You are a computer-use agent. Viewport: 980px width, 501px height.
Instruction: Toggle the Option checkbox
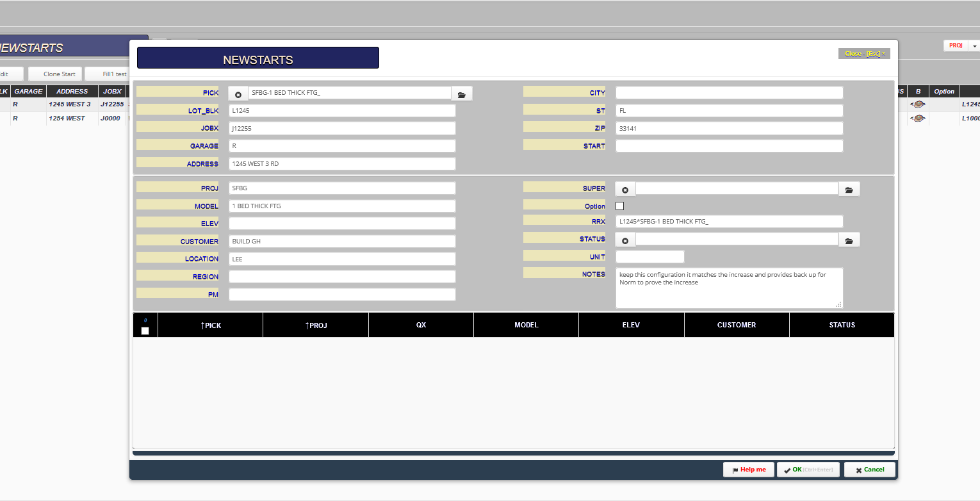[619, 206]
